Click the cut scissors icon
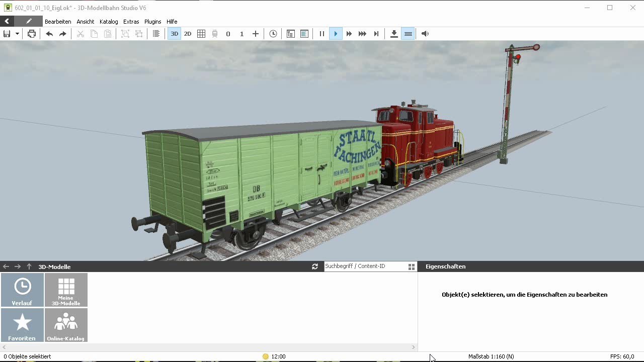Viewport: 644px width, 362px height. coord(80,34)
